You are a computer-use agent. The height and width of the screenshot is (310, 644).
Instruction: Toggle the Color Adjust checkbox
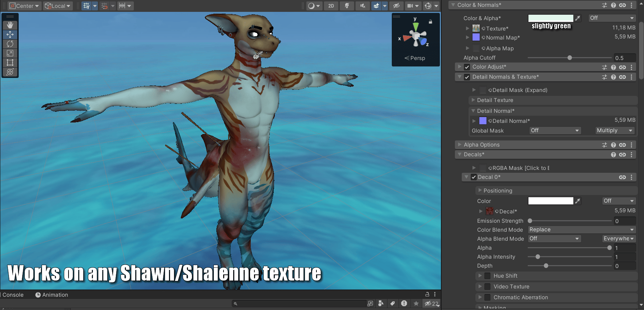click(x=467, y=67)
